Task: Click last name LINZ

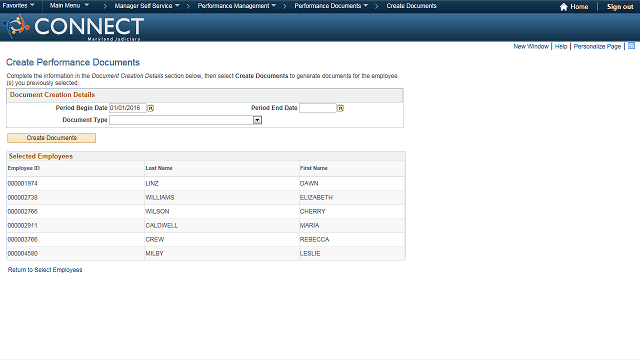Action: (152, 184)
